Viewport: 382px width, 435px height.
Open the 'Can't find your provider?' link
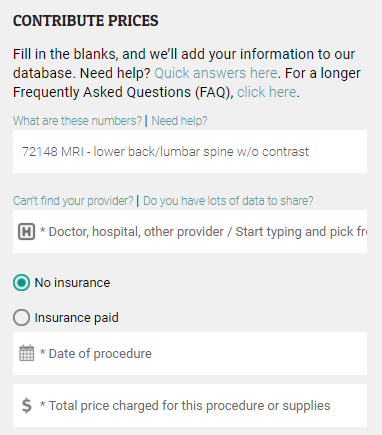[73, 201]
